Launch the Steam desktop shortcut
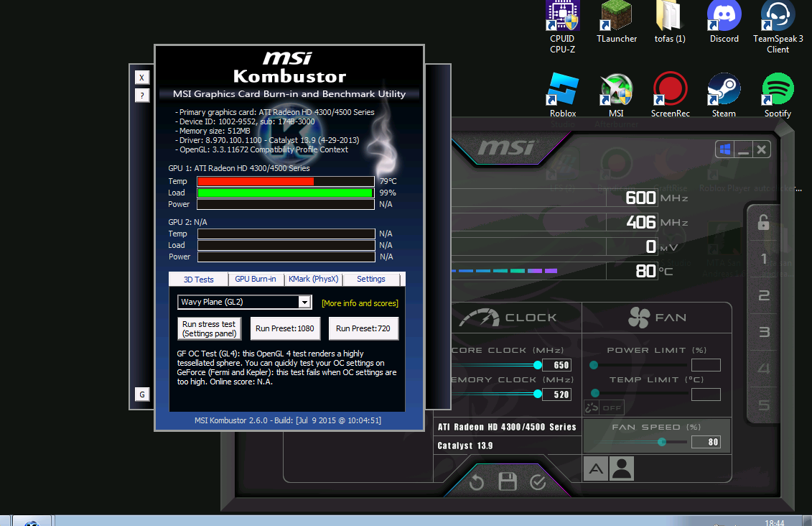Screen dimensions: 812x526 coord(724,96)
